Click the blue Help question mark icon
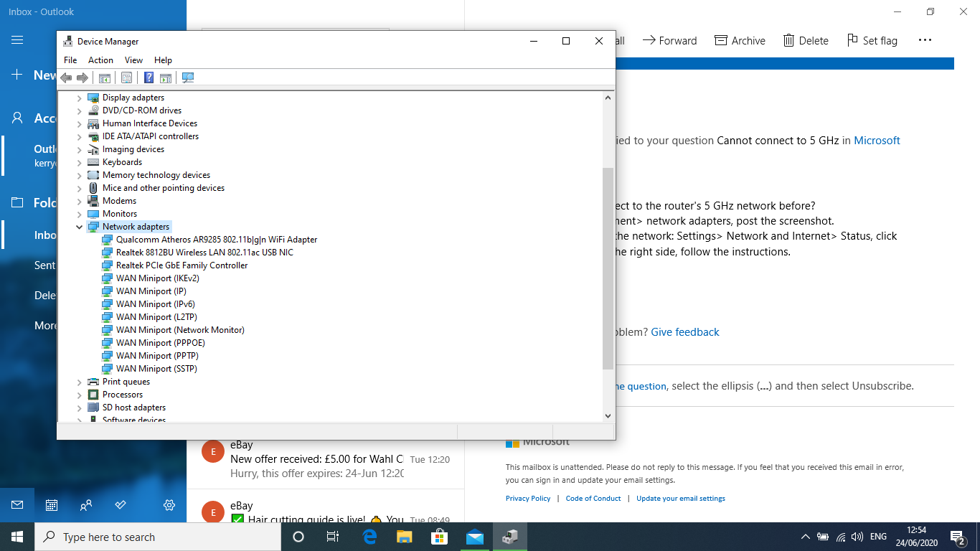980x551 pixels. 149,77
